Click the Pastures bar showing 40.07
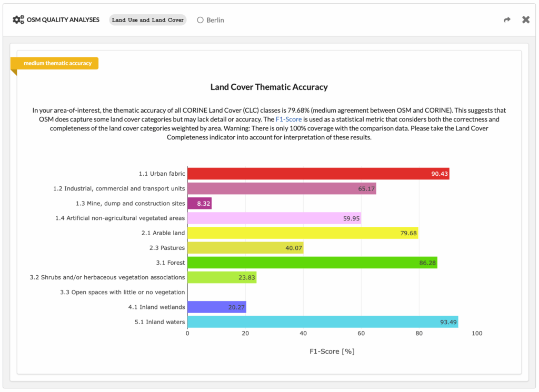The height and width of the screenshot is (392, 539). point(245,247)
